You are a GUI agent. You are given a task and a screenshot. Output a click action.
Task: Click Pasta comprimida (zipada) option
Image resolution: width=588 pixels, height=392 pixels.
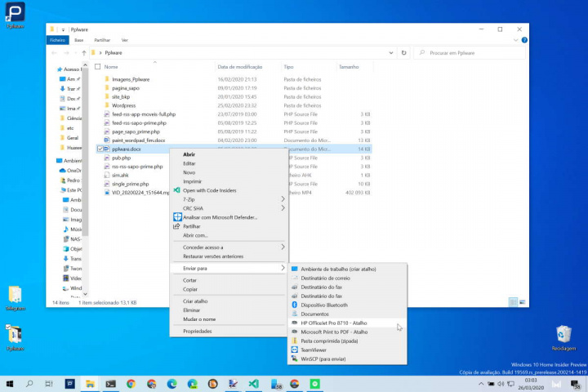pos(330,341)
